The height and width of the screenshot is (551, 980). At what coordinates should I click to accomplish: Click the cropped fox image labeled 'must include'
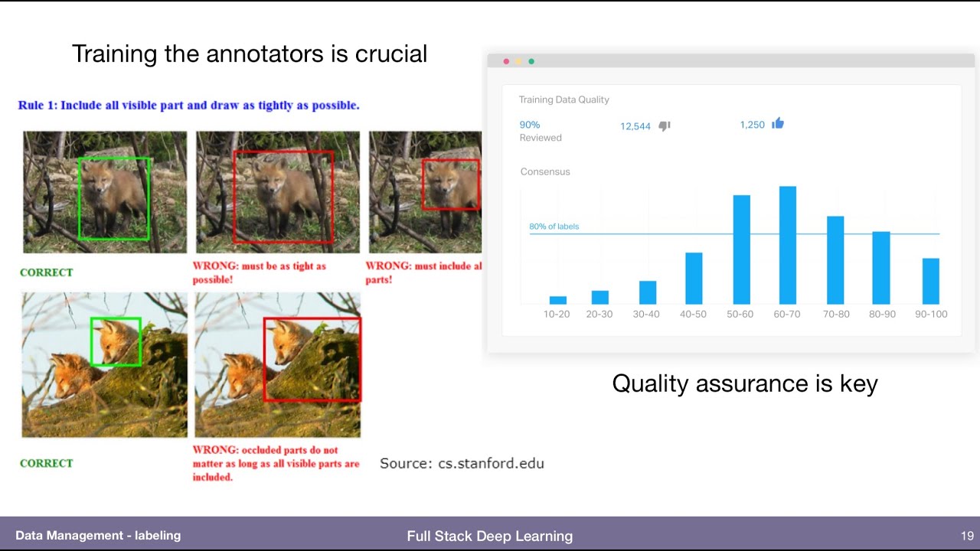coord(426,192)
